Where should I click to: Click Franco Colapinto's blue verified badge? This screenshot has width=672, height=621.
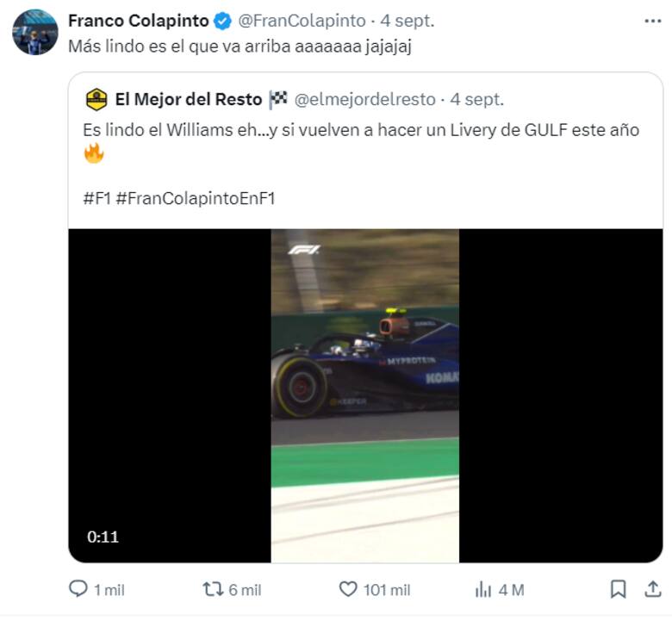222,20
